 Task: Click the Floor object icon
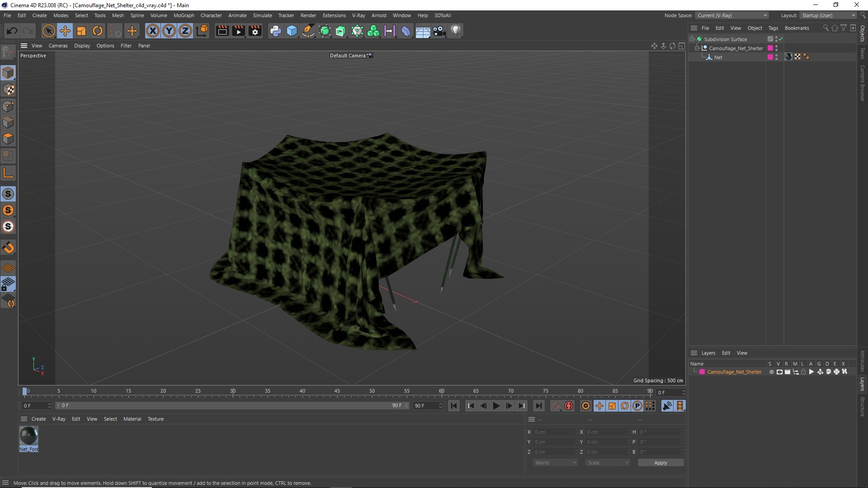[x=423, y=31]
